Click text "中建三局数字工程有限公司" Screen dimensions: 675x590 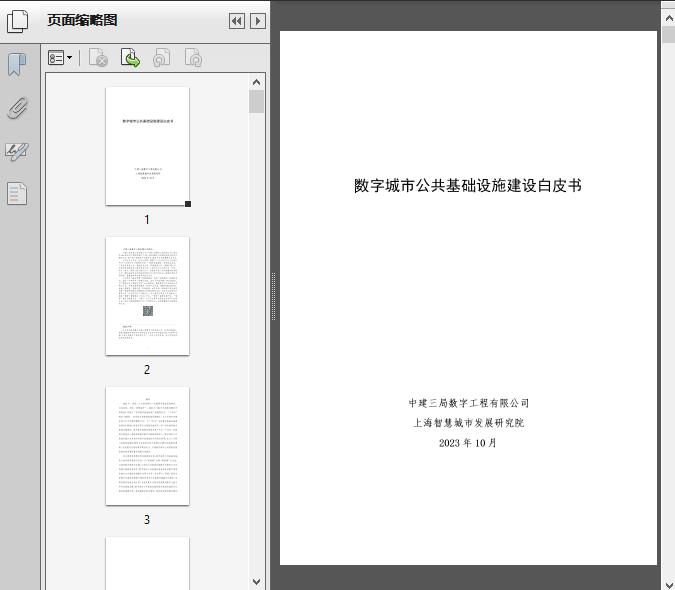pos(469,403)
